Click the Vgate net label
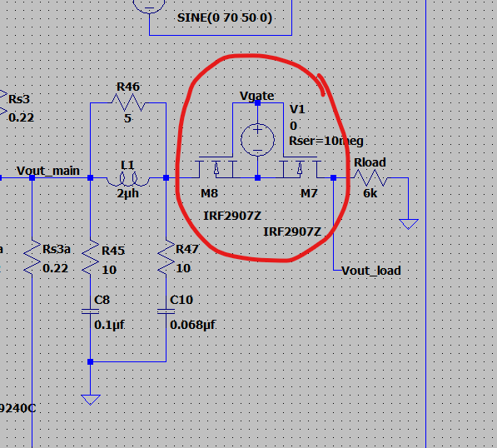Viewport: 497px width, 448px height. click(x=256, y=96)
